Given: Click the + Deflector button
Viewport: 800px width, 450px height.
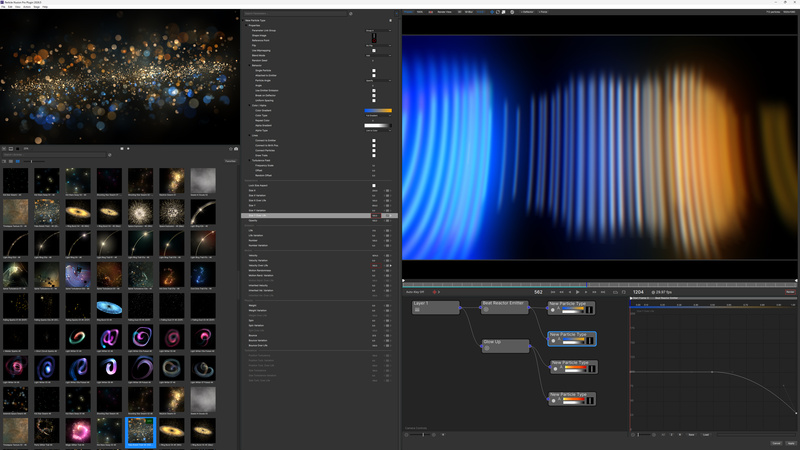Looking at the screenshot, I should click(x=527, y=12).
